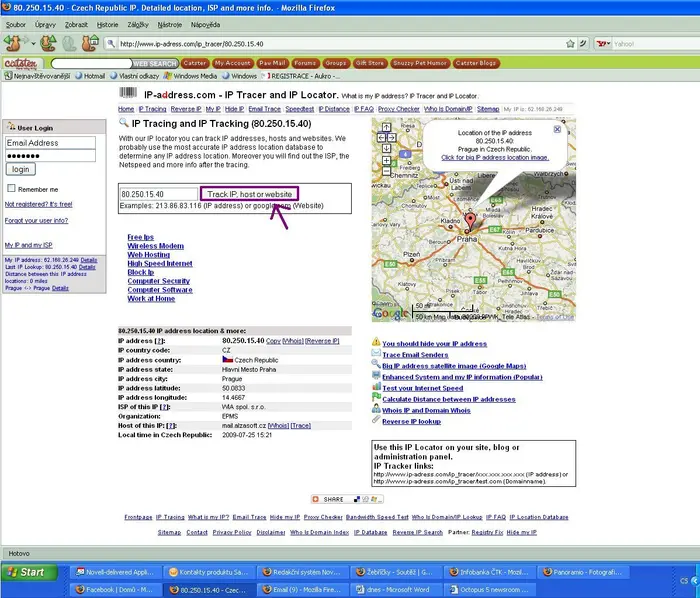Follow the Free Ips link
This screenshot has width=700, height=598.
[141, 237]
